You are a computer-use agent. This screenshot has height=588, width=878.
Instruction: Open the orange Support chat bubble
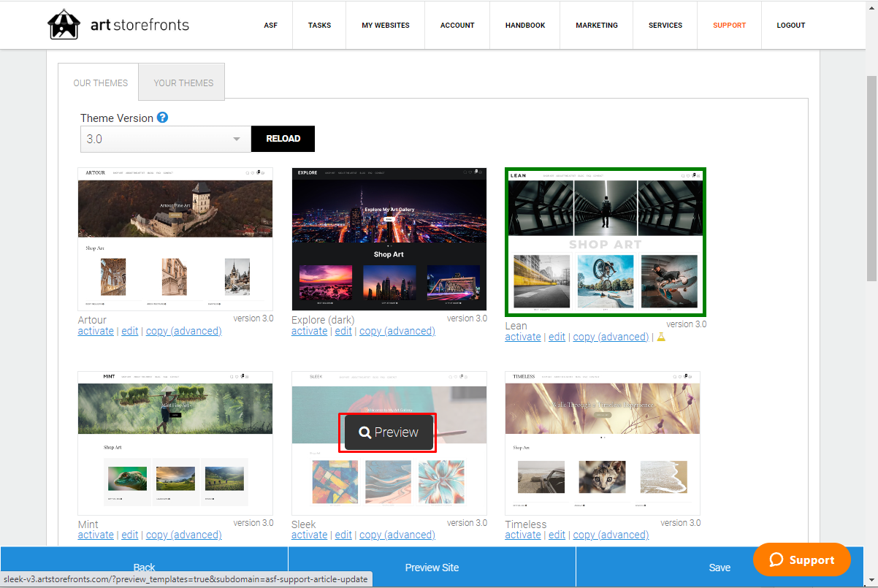802,560
